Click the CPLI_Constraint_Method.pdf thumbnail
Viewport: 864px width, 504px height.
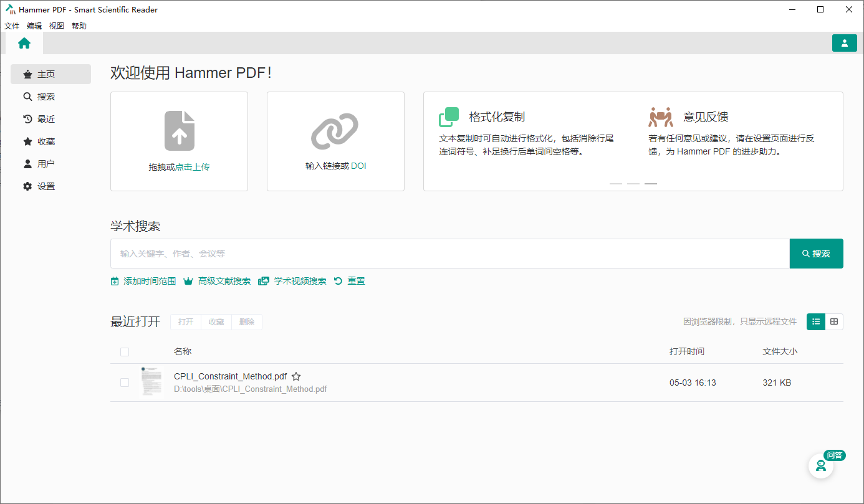150,382
